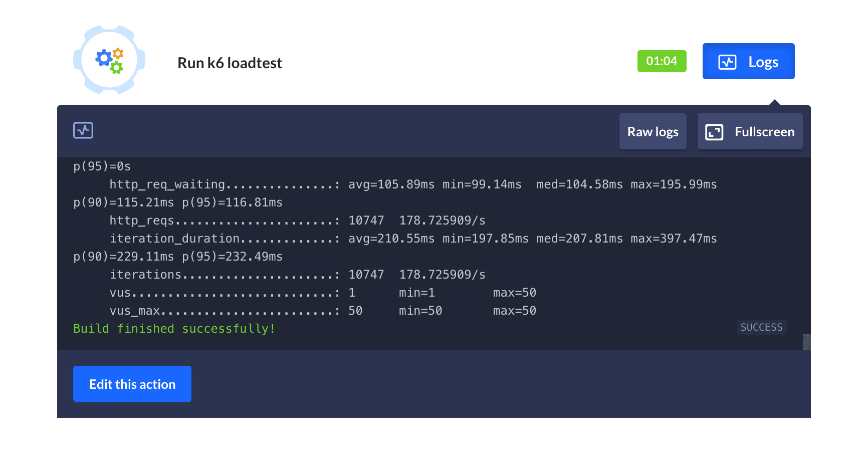Click the gears action icon
Viewport: 868px width, 461px height.
point(109,60)
